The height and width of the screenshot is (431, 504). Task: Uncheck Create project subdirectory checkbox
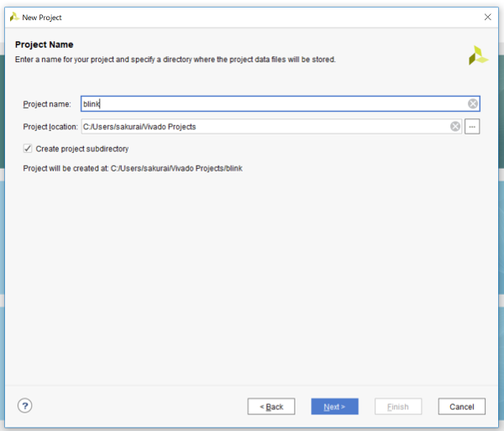pyautogui.click(x=28, y=149)
